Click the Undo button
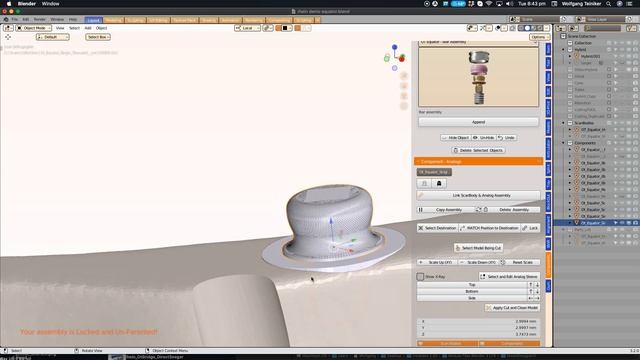This screenshot has height=360, width=640. pyautogui.click(x=507, y=138)
